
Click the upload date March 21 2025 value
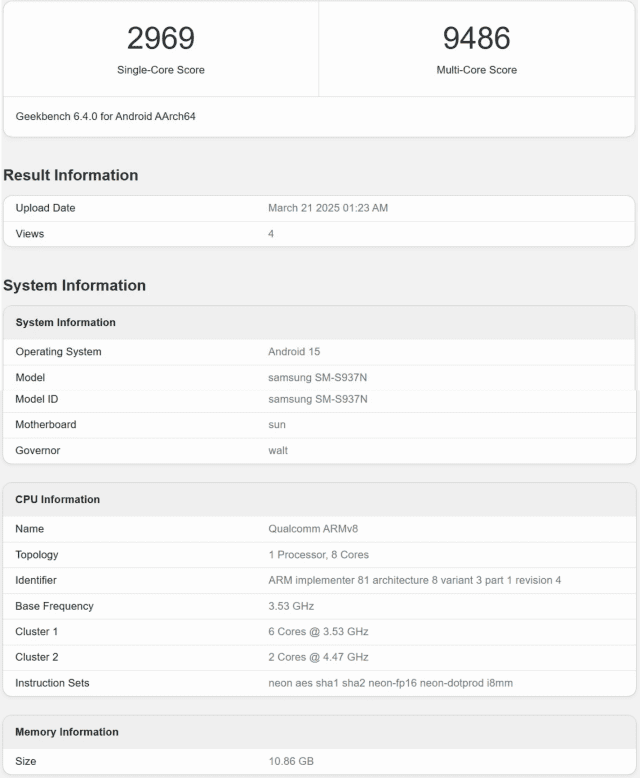[x=328, y=208]
